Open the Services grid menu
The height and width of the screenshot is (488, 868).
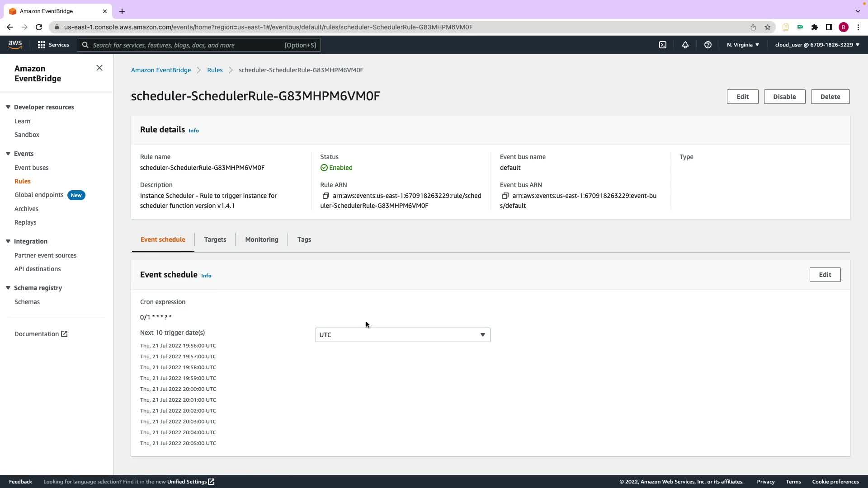[53, 45]
